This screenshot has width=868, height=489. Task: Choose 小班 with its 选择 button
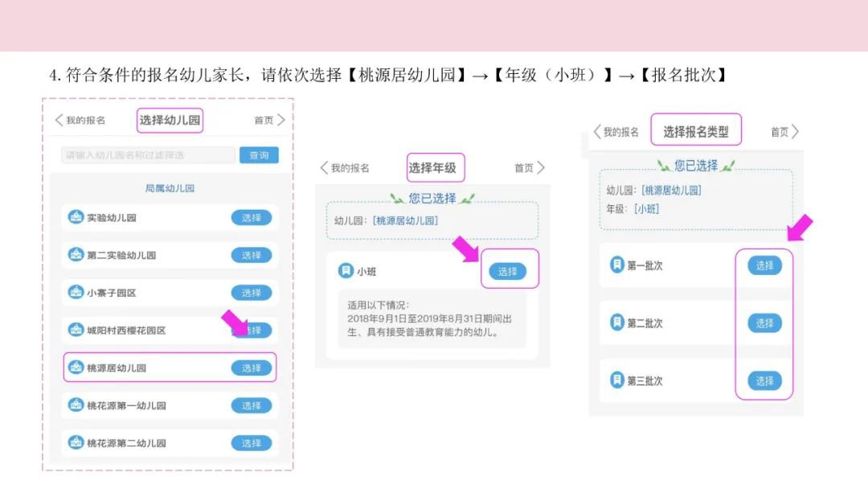(508, 271)
